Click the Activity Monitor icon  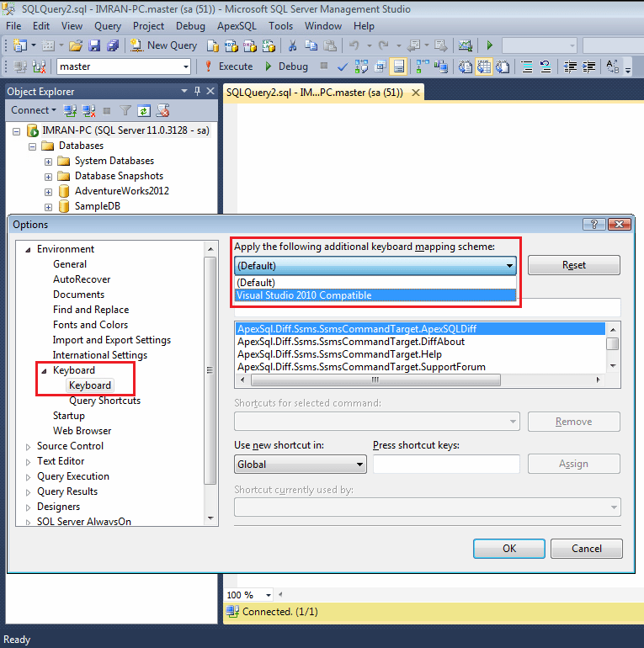tap(465, 45)
